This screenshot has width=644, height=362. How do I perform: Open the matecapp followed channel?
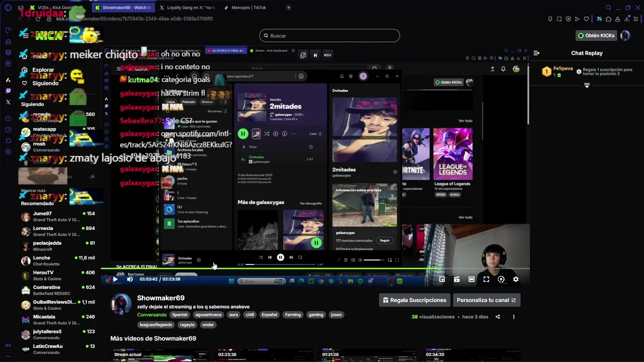click(x=57, y=132)
